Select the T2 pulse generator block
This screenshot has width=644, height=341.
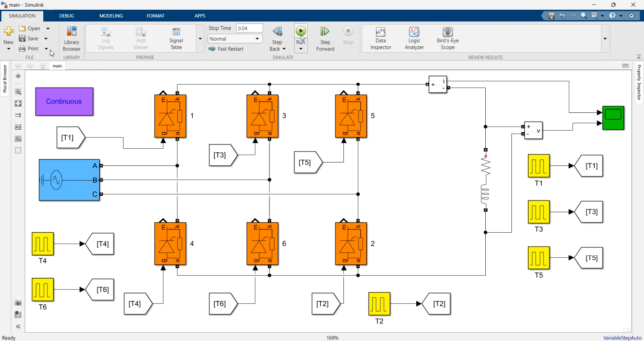coord(379,304)
